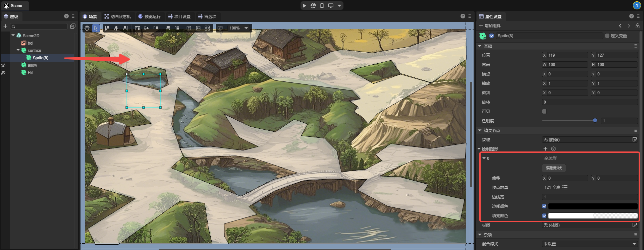Screen dimensions: 644x250
Task: Uncheck the 边线颜色 checkbox
Action: click(x=544, y=206)
